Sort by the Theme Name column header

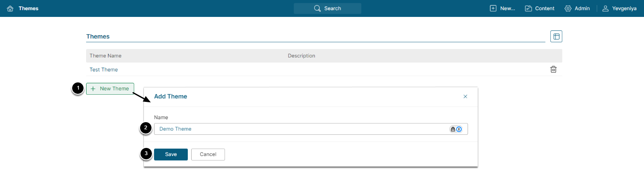[106, 56]
